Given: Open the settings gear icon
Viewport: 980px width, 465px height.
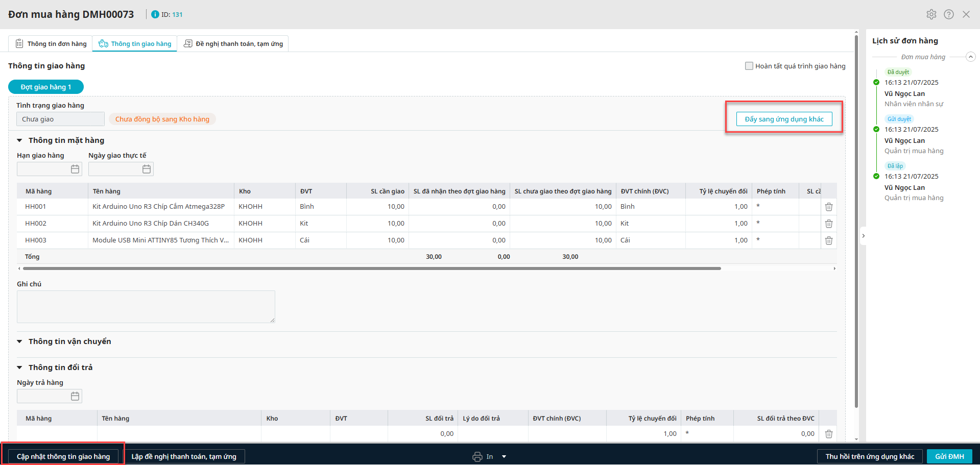Looking at the screenshot, I should click(x=931, y=14).
